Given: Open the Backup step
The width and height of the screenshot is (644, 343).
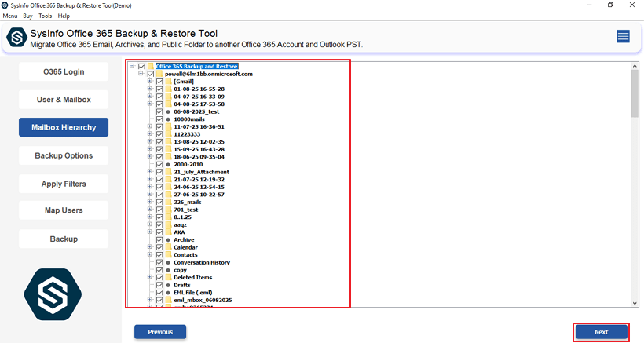Looking at the screenshot, I should tap(64, 239).
